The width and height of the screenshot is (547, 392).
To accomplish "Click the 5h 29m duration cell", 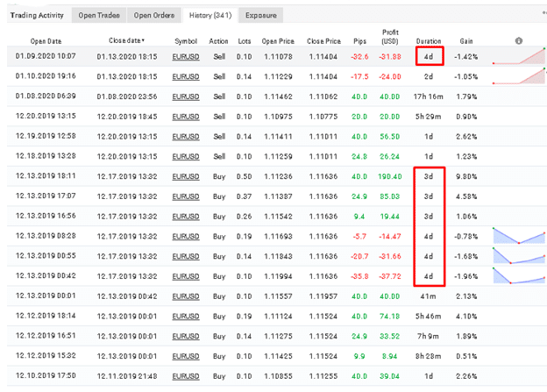I will click(429, 117).
